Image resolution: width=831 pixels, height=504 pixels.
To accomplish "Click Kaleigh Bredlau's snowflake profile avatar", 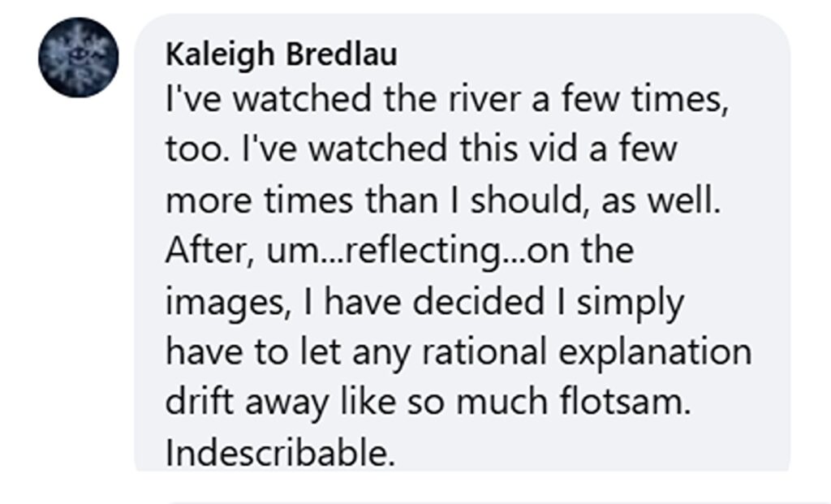I will (x=79, y=58).
